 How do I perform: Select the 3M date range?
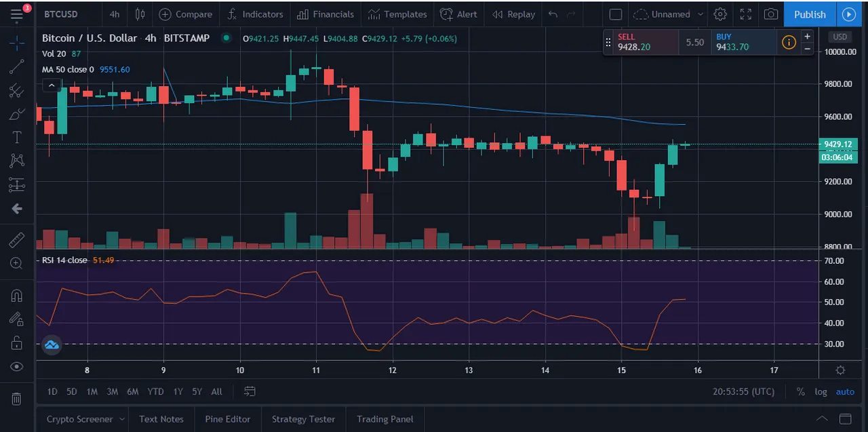click(112, 391)
